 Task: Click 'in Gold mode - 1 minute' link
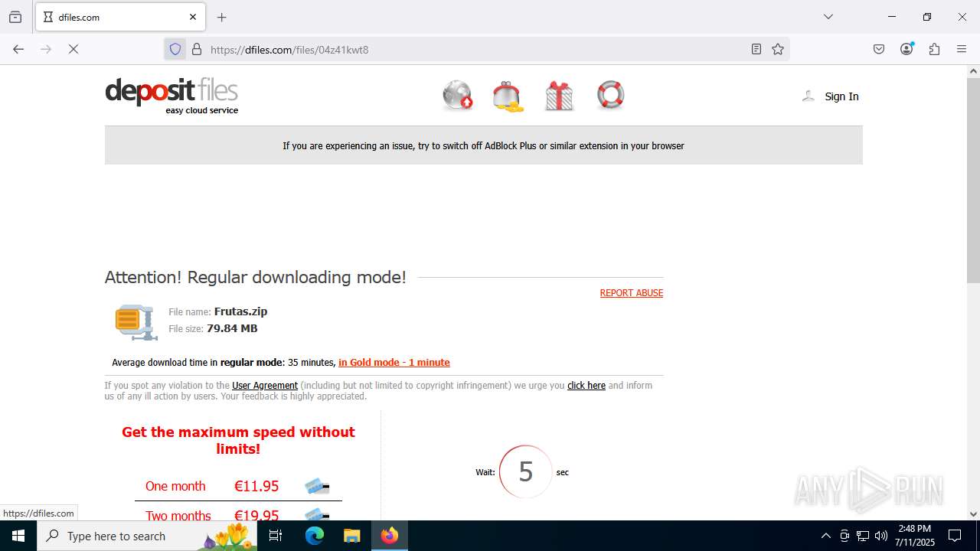(x=394, y=363)
